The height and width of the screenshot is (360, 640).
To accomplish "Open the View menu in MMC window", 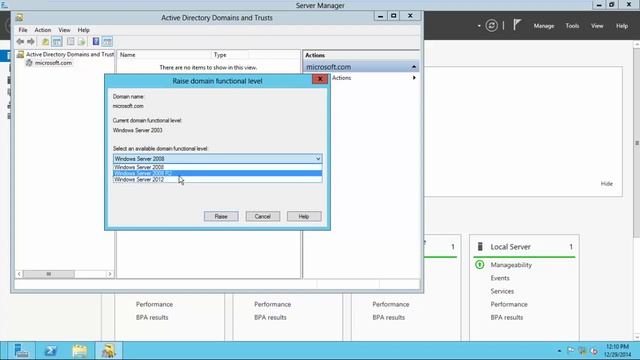I will click(x=64, y=30).
